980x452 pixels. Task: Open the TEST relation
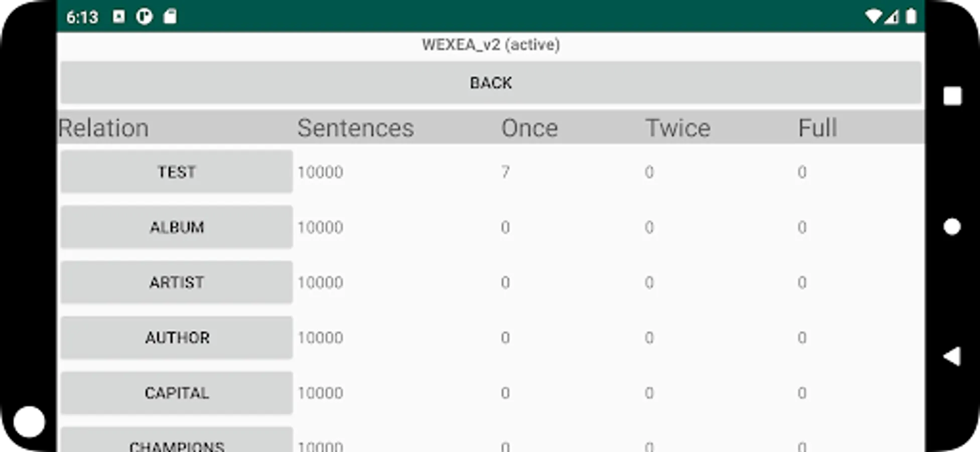click(177, 172)
